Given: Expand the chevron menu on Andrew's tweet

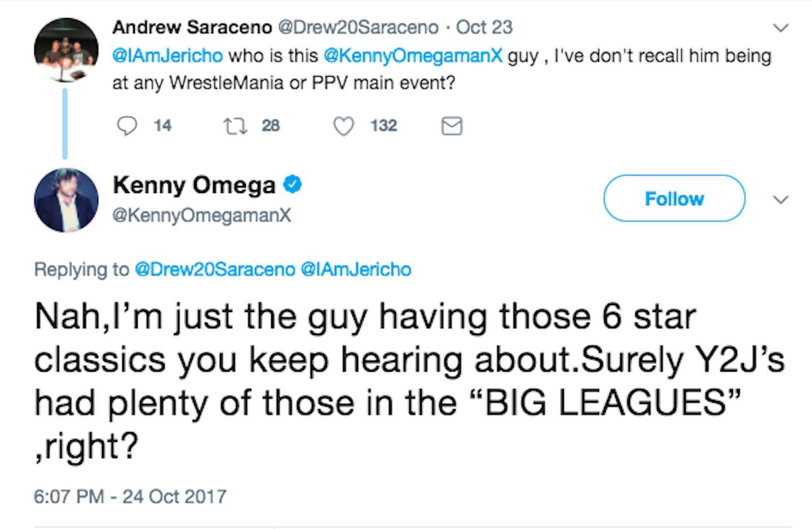Looking at the screenshot, I should click(780, 28).
